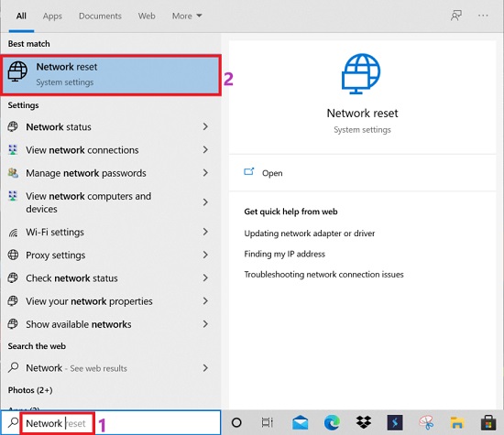Open Microsoft Store from taskbar
The width and height of the screenshot is (504, 435).
488,422
